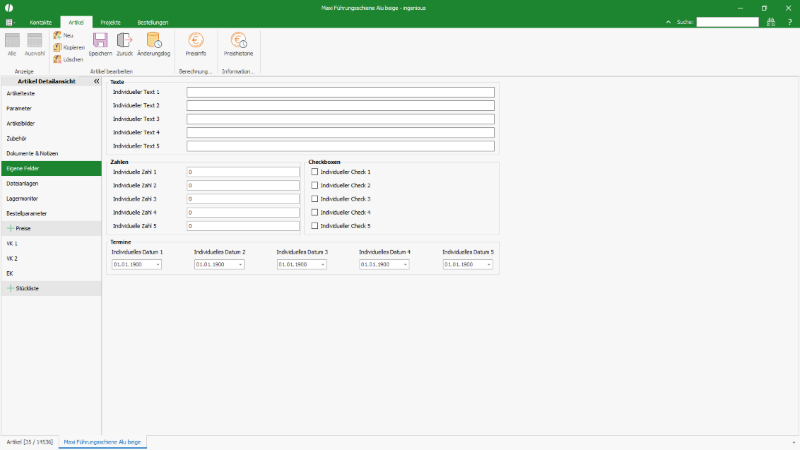800x450 pixels.
Task: Open Dokumente & Notizen in sidebar
Action: click(x=51, y=153)
